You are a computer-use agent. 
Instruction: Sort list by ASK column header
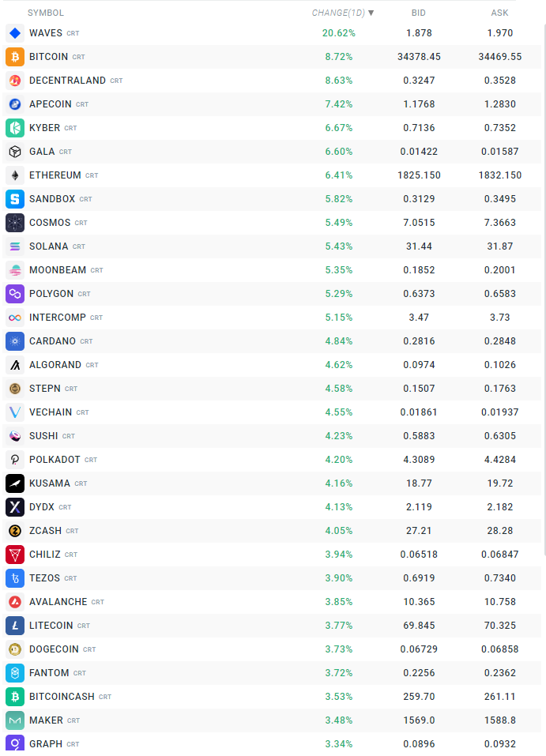click(499, 13)
